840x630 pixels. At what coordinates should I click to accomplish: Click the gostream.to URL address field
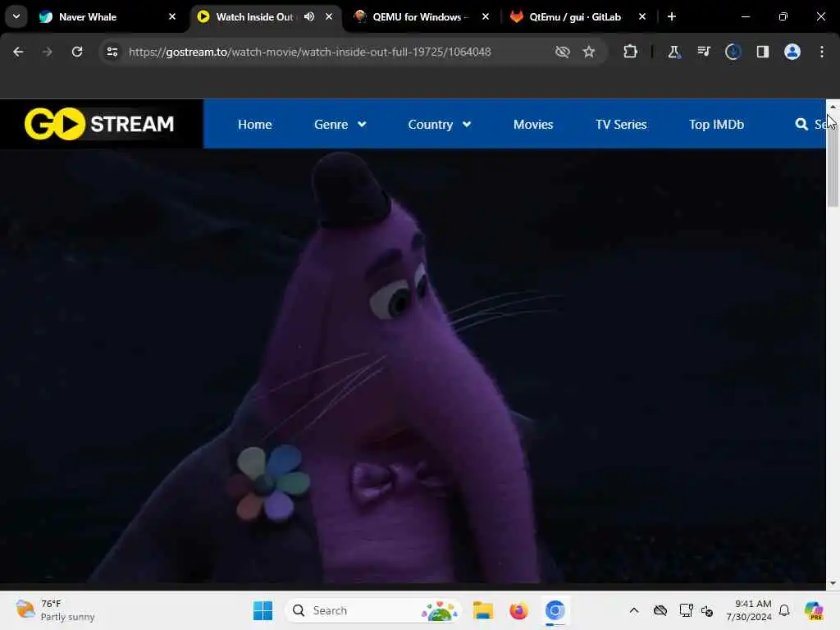pyautogui.click(x=309, y=52)
